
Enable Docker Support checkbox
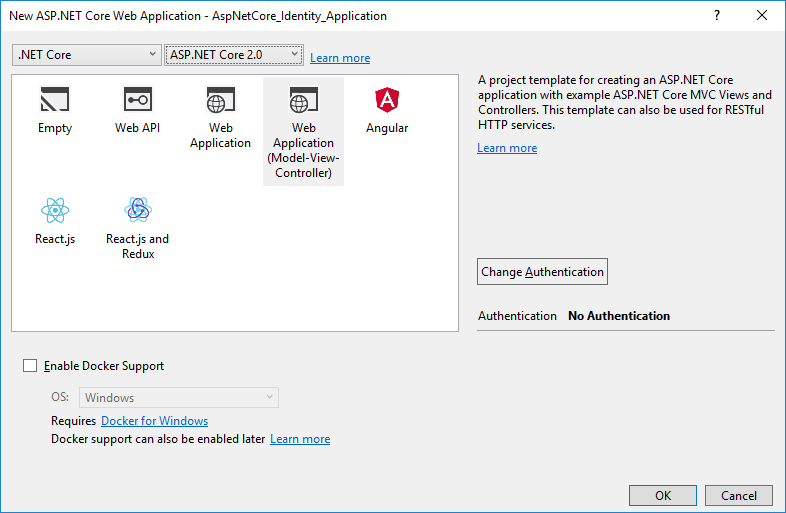(x=30, y=366)
